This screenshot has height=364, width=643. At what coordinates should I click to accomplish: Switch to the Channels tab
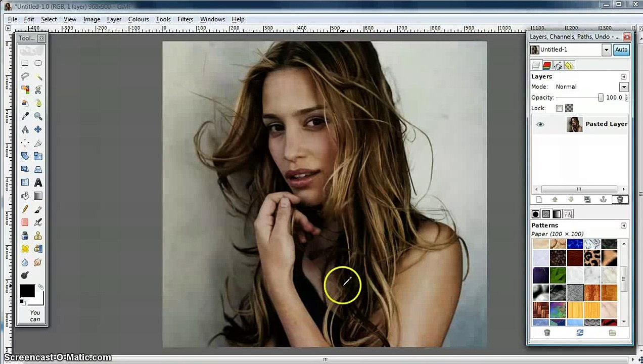pyautogui.click(x=547, y=66)
